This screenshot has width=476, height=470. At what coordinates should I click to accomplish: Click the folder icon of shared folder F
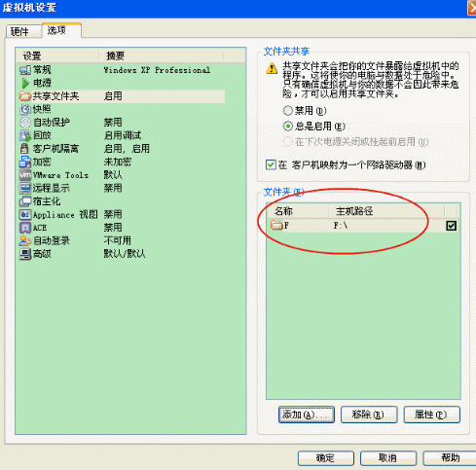(x=276, y=225)
